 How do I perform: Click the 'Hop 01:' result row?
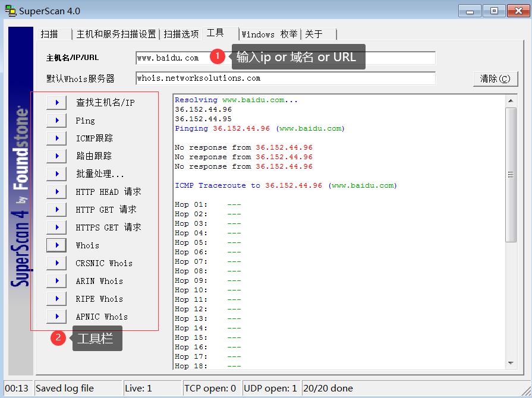207,204
